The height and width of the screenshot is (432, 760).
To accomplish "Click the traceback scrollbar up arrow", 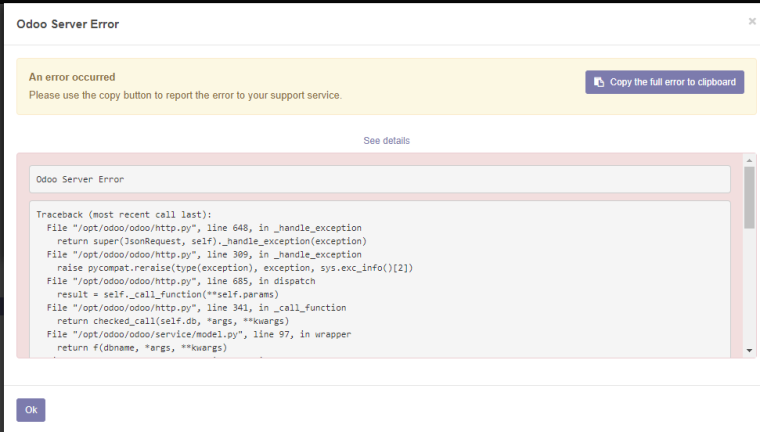I will [x=749, y=160].
